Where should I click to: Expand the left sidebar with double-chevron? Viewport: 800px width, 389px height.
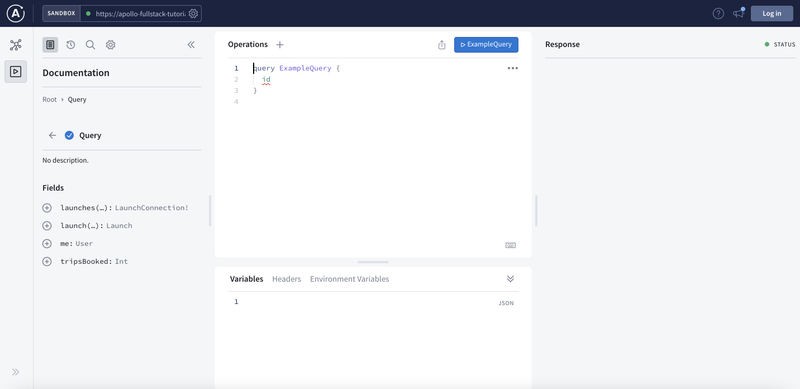coord(15,372)
